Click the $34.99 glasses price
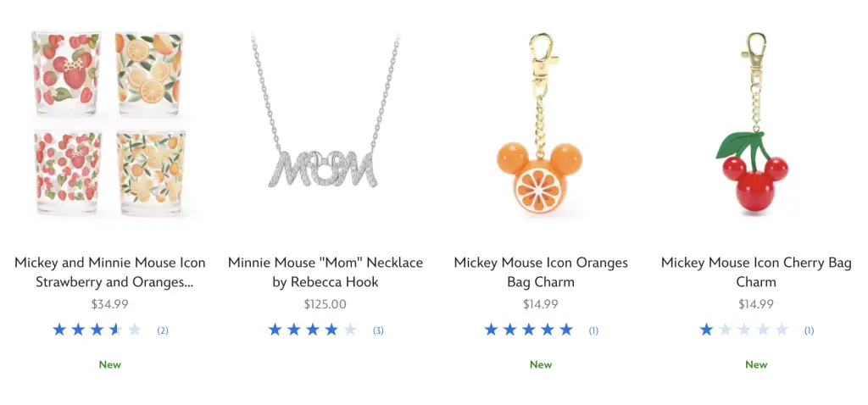Viewport: 868px width, 405px height. point(109,304)
